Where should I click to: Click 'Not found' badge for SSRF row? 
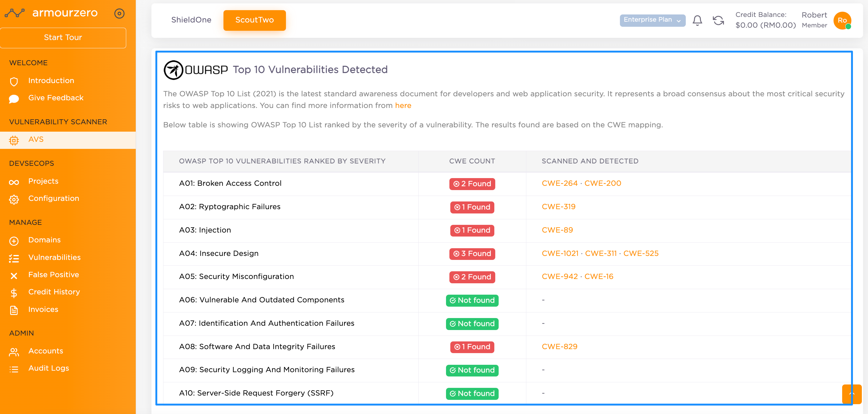coord(472,393)
